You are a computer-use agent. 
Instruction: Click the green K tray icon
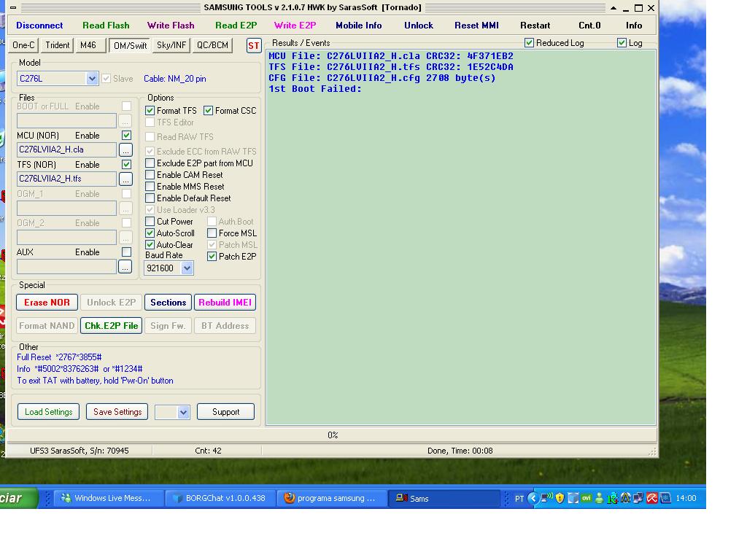coord(612,498)
